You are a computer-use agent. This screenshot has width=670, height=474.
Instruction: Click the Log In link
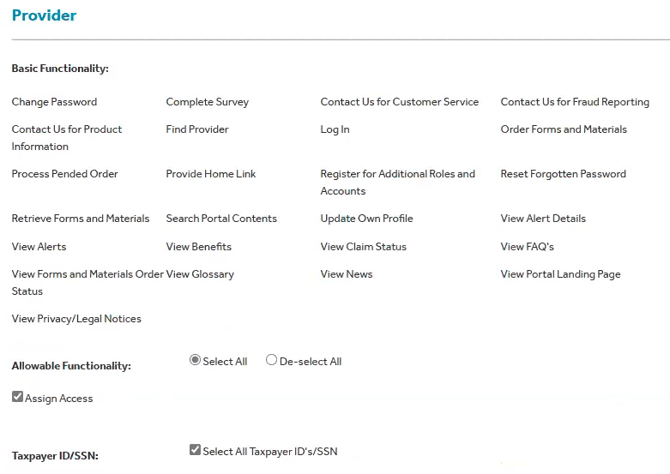pos(335,129)
